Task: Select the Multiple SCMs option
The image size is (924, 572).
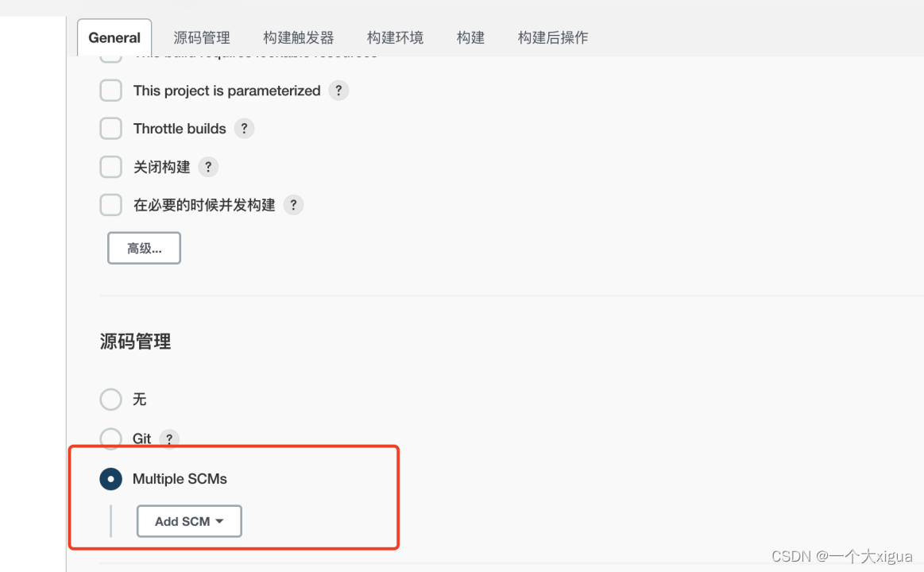Action: [x=110, y=479]
